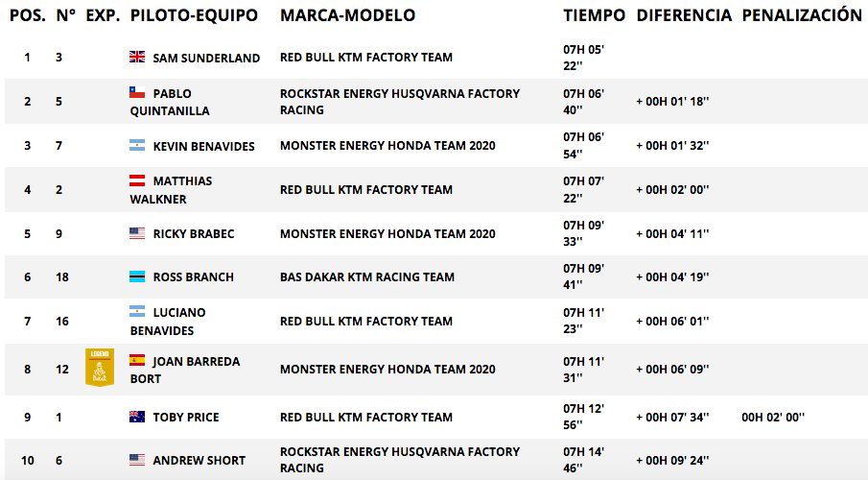Open rider name Toby Price
868x480 pixels.
(186, 417)
